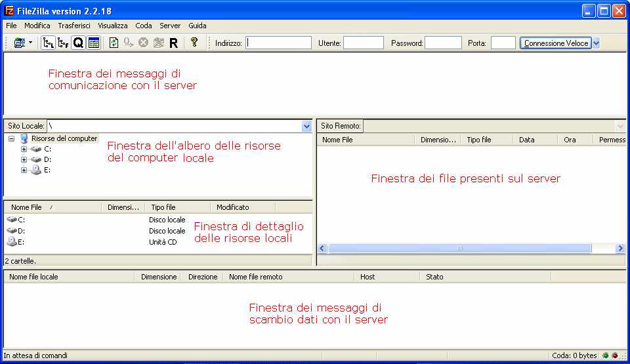Viewport: 630px width, 364px height.
Task: Sort remote list by Data column
Action: [x=535, y=140]
